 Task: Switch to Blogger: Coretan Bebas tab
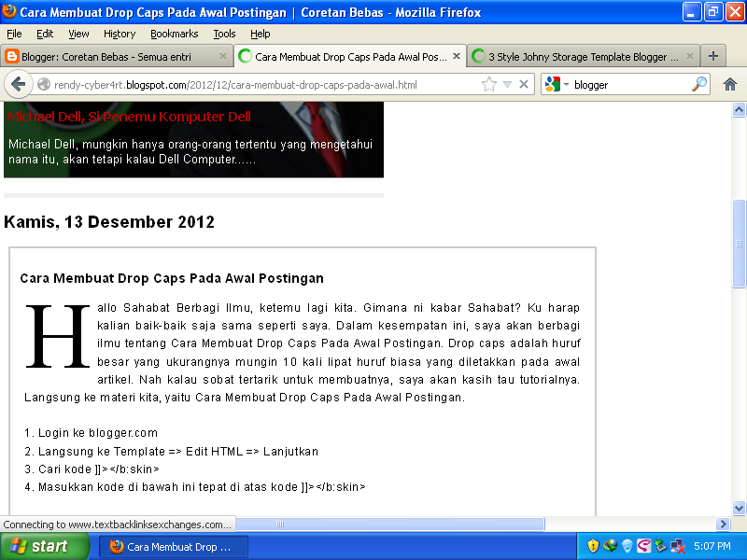point(117,56)
